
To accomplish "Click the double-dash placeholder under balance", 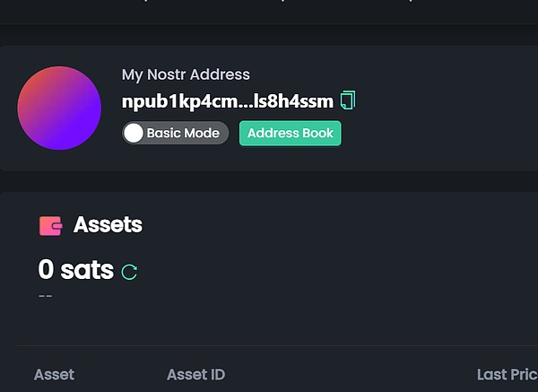I will click(46, 296).
